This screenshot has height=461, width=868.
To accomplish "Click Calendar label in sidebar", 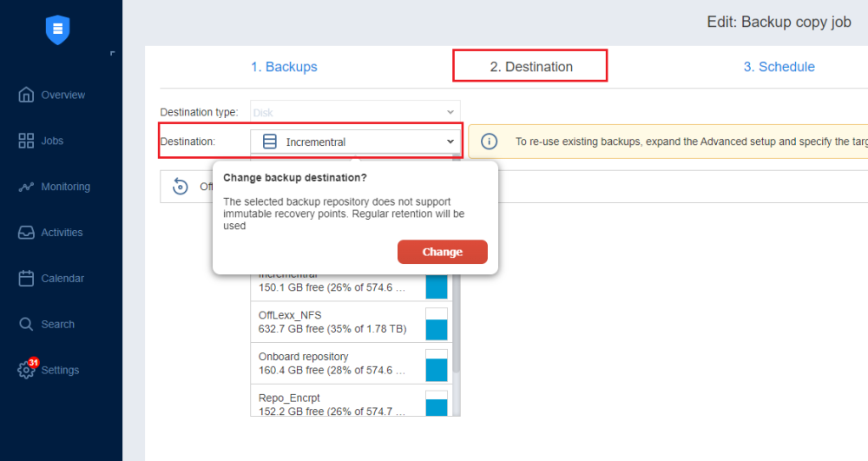I will [x=62, y=279].
